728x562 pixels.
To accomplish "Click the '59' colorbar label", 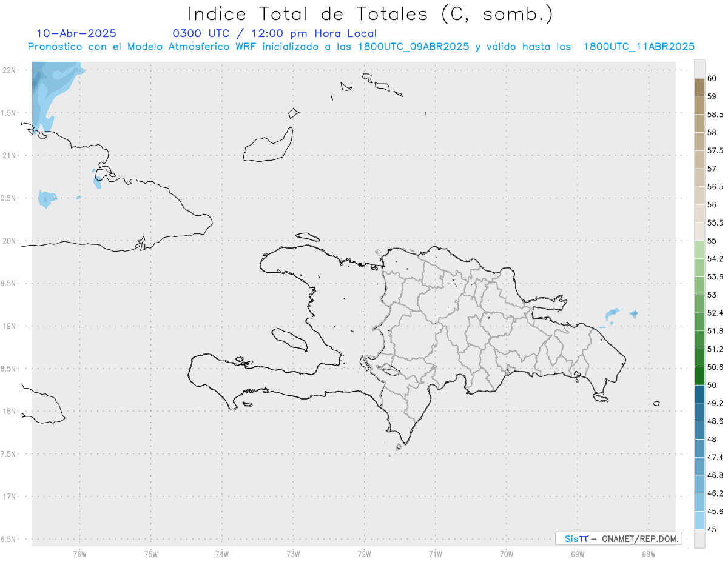I will [712, 96].
